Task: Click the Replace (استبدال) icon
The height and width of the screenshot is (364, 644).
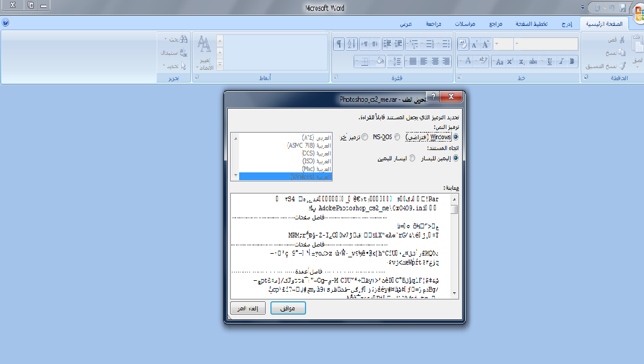Action: pyautogui.click(x=184, y=52)
